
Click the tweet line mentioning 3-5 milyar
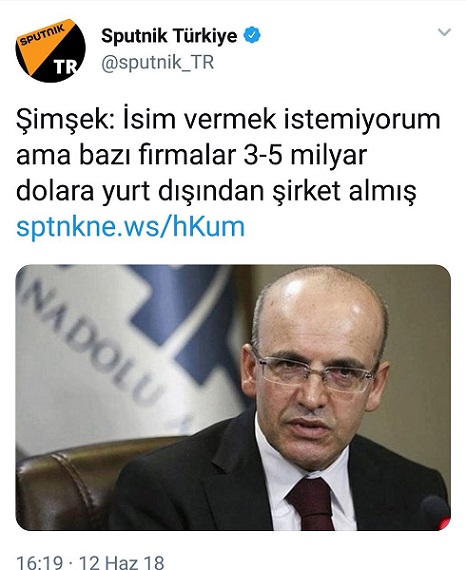(192, 155)
